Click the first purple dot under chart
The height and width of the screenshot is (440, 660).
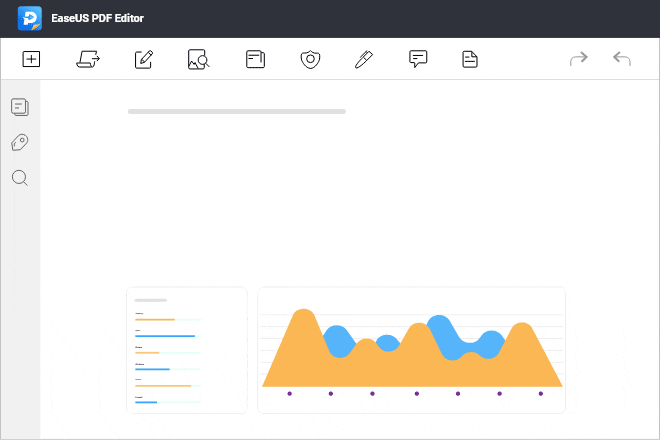289,393
